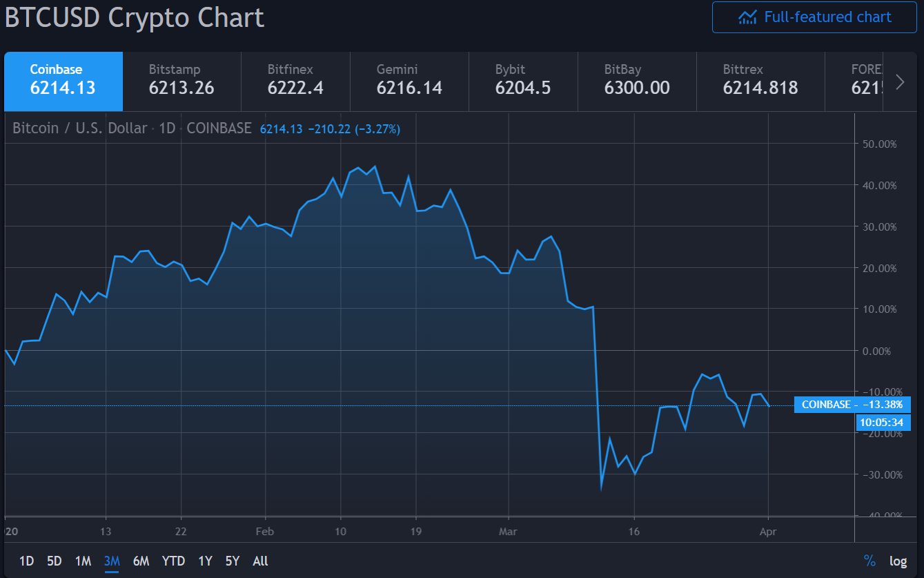Set chart range to 6M
This screenshot has height=578, width=924.
[x=141, y=561]
